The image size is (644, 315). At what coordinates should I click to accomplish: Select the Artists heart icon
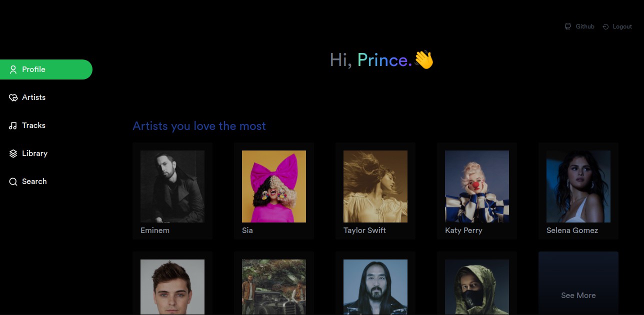click(13, 97)
